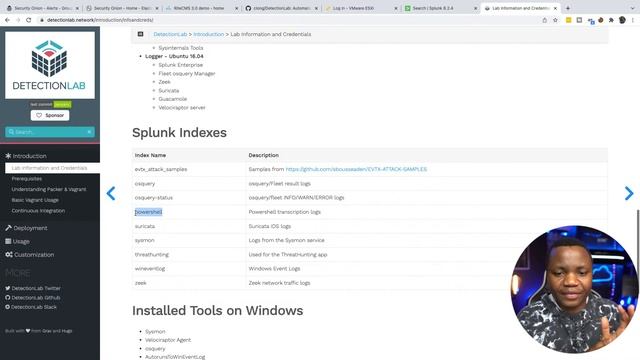This screenshot has height=360, width=640.
Task: Expand the Deployment section
Action: click(x=27, y=228)
